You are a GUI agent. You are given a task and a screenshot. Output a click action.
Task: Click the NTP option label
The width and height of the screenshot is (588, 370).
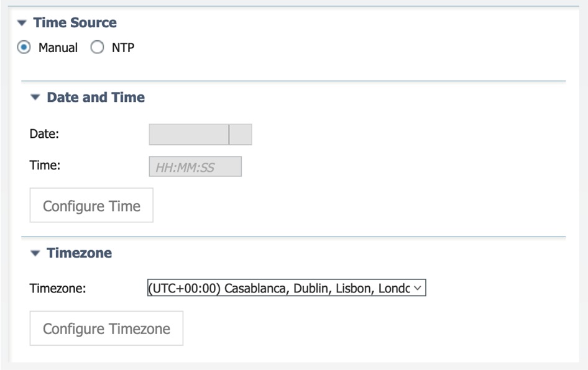pyautogui.click(x=122, y=48)
